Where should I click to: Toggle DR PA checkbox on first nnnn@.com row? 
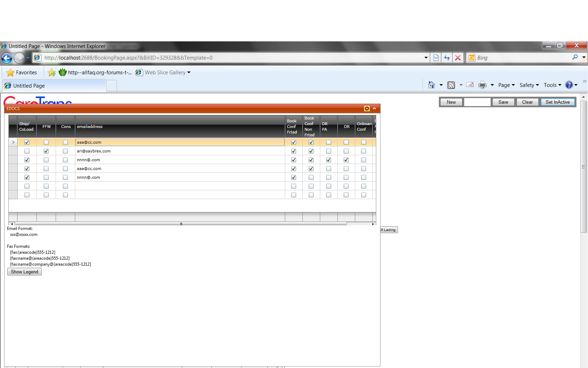(329, 160)
